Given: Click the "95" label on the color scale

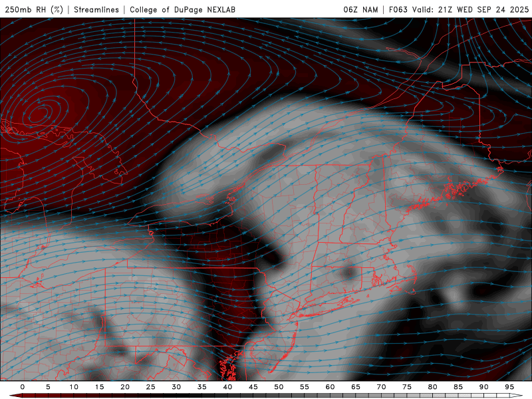Looking at the screenshot, I should point(509,387).
